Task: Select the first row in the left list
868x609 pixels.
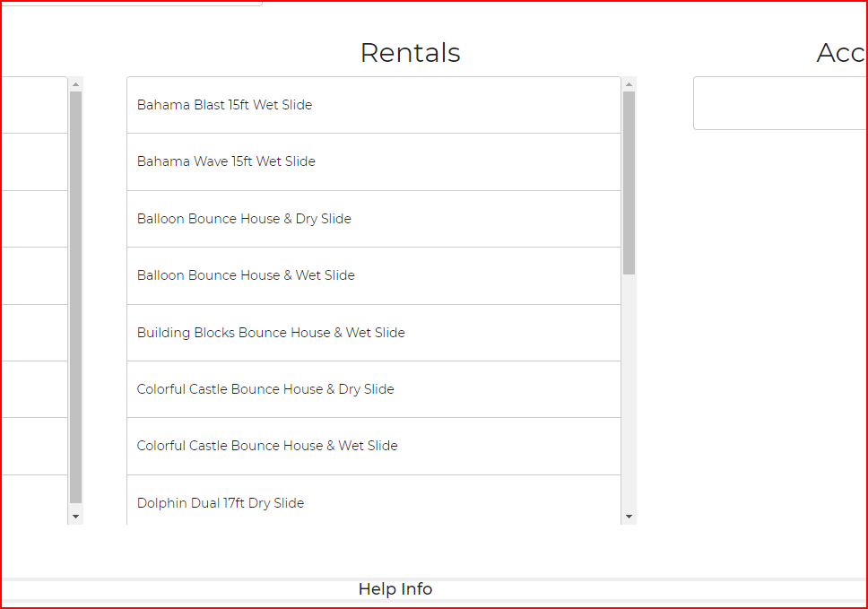Action: click(x=33, y=105)
